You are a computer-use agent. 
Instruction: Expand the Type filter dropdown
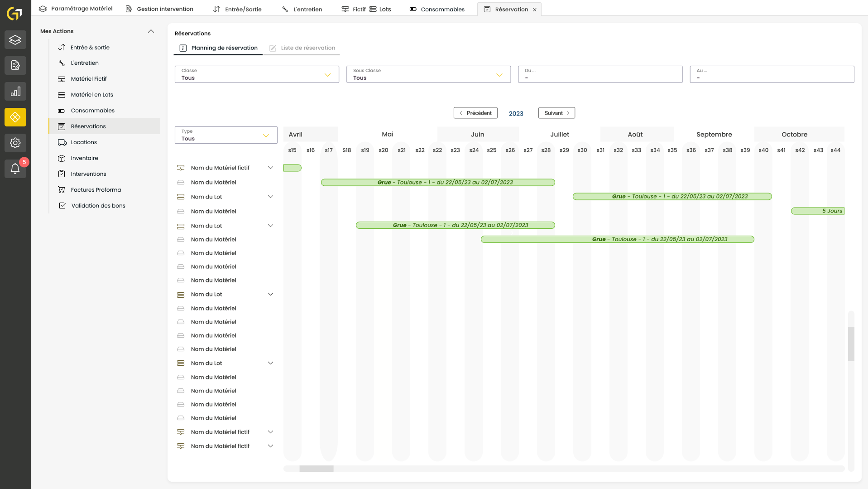pyautogui.click(x=226, y=135)
